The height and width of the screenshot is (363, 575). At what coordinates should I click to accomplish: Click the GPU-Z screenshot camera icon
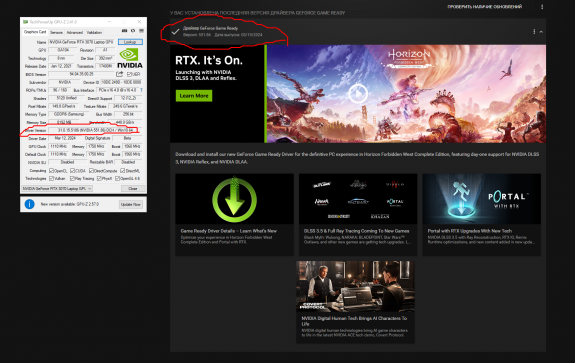[x=125, y=31]
